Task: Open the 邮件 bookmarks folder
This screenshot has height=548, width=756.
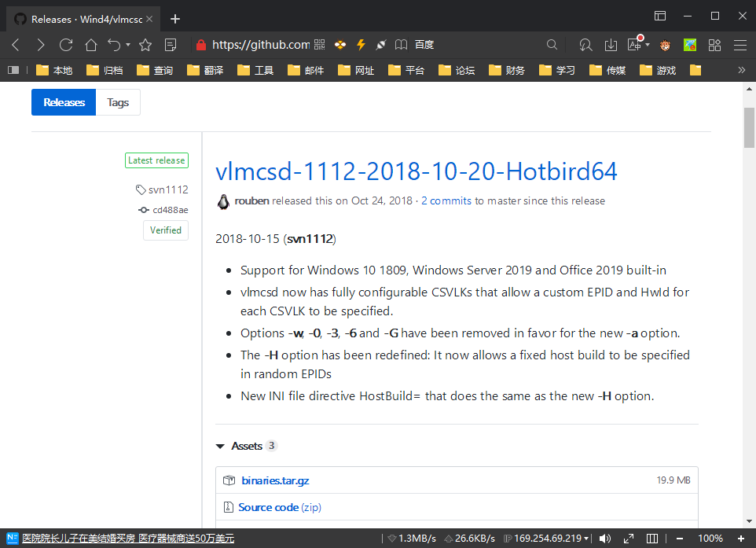Action: pyautogui.click(x=306, y=71)
